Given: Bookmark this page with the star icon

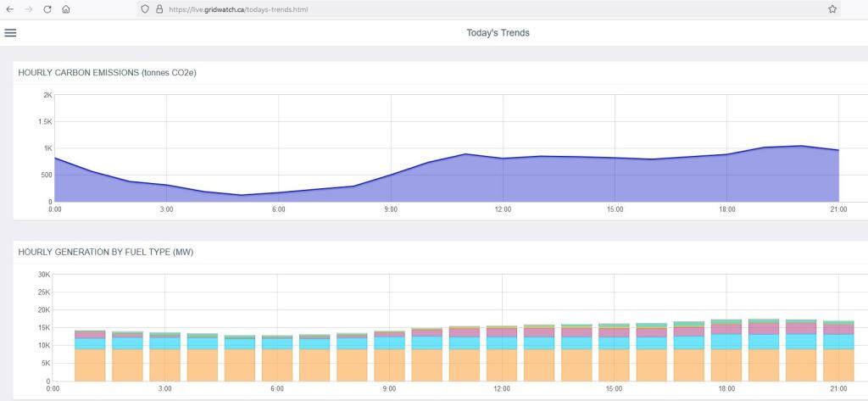Looking at the screenshot, I should (832, 8).
